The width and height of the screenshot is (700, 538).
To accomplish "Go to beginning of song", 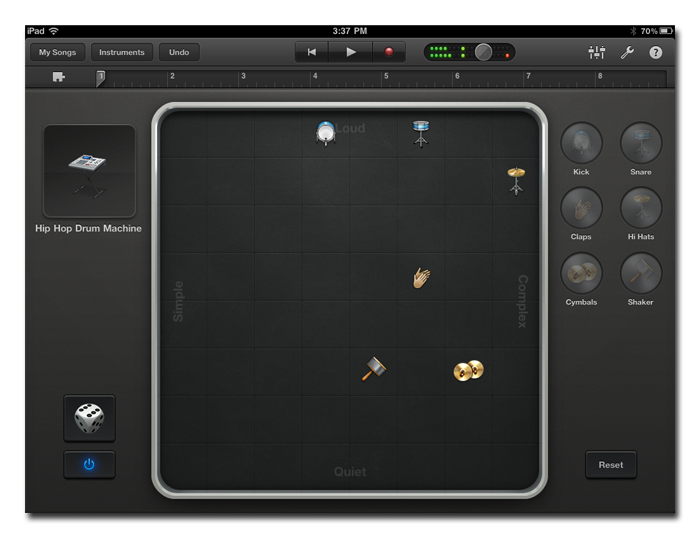I will (312, 52).
